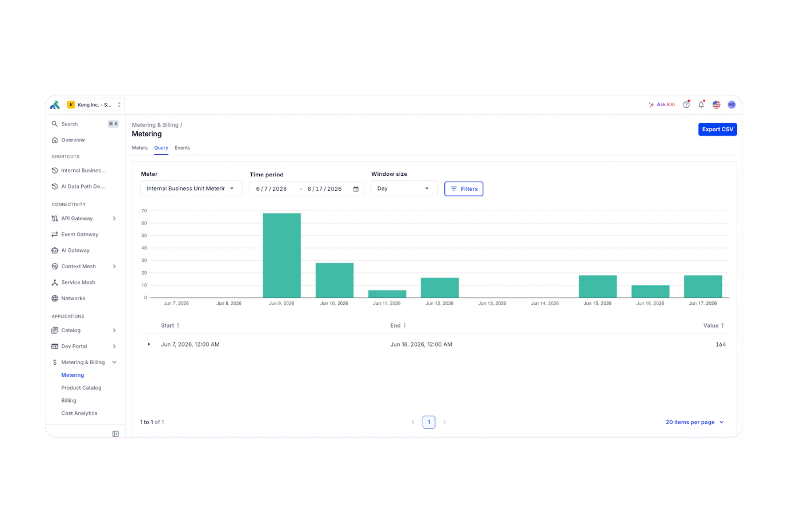Open the notifications bell
This screenshot has height=532, width=788.
(701, 105)
